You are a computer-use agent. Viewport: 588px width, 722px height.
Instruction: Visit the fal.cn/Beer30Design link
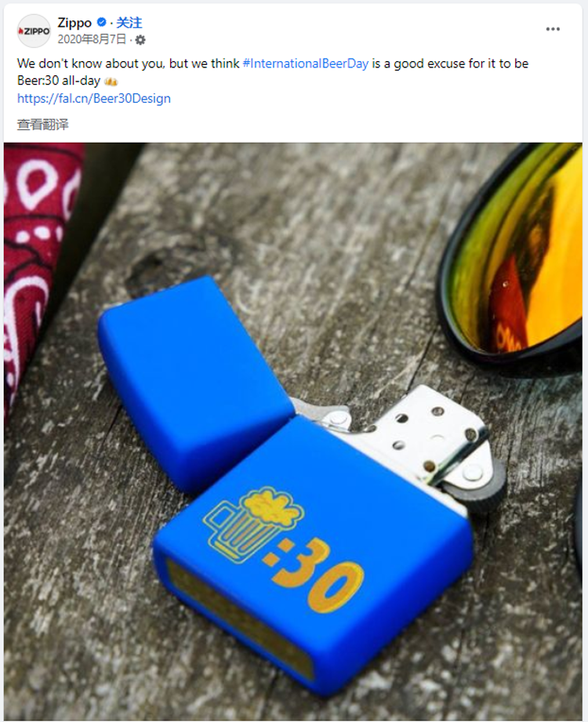[x=94, y=99]
